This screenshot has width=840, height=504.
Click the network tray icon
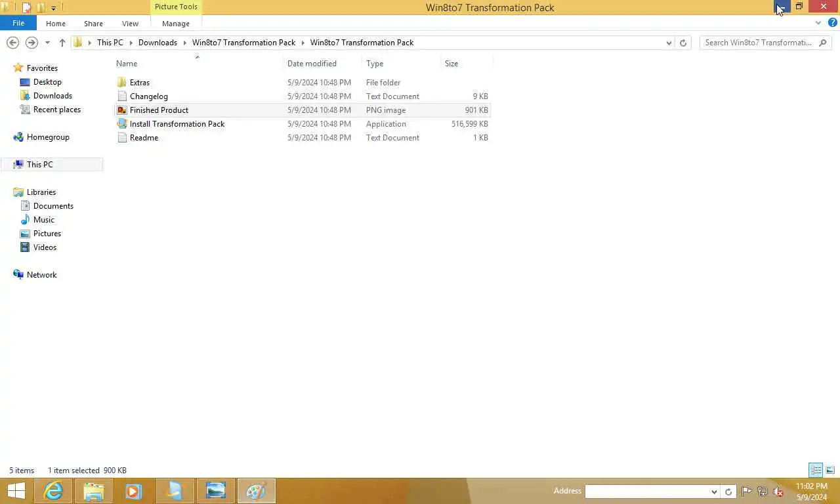tap(763, 491)
